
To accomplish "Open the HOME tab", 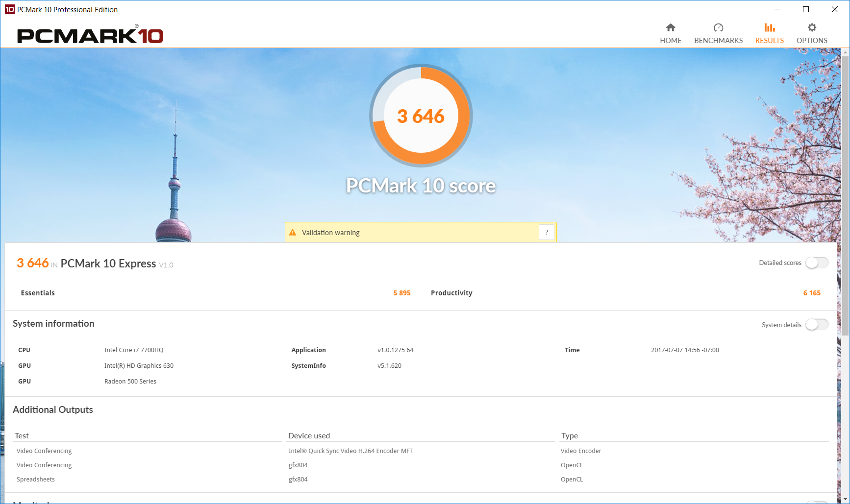I will (671, 34).
